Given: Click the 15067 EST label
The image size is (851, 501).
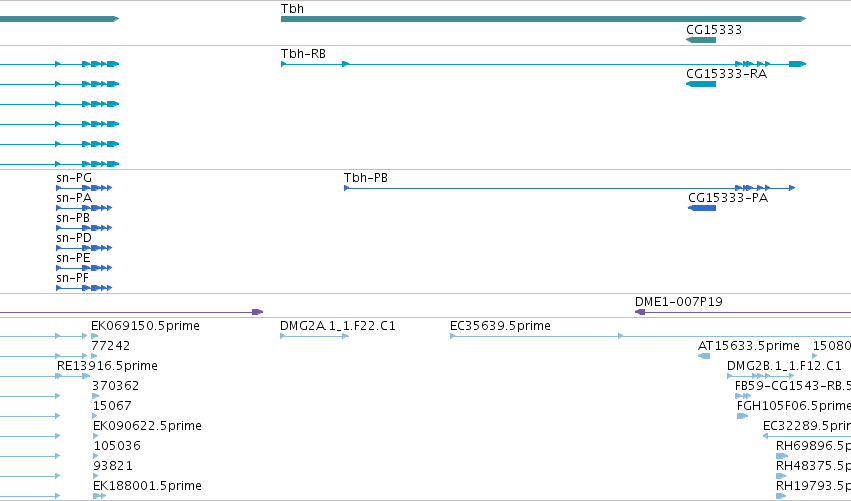Looking at the screenshot, I should (x=112, y=406).
